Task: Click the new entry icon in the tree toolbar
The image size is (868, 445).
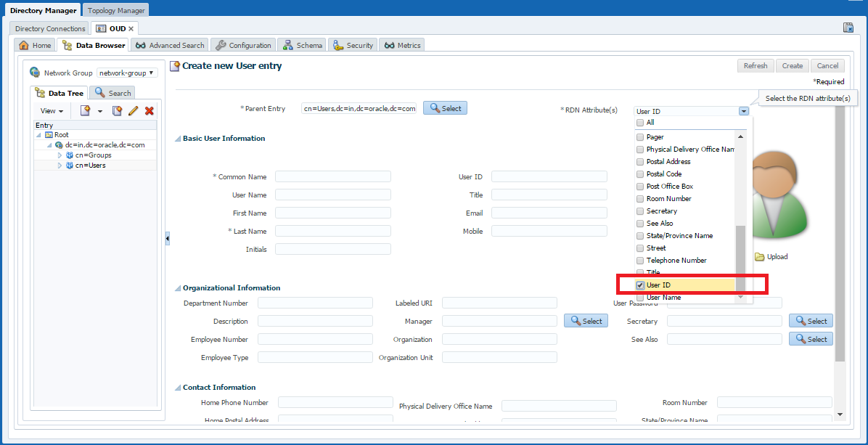Action: (x=85, y=110)
